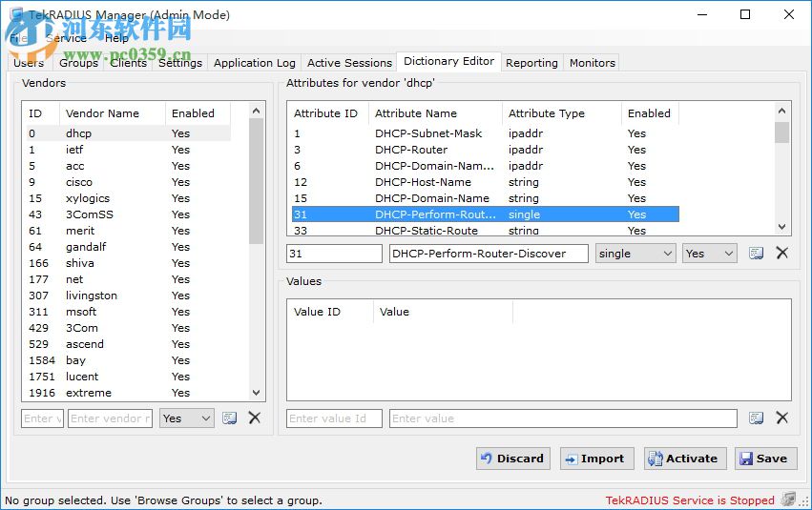This screenshot has width=812, height=510.
Task: Select vendor row '3ComSS'
Action: [x=129, y=214]
